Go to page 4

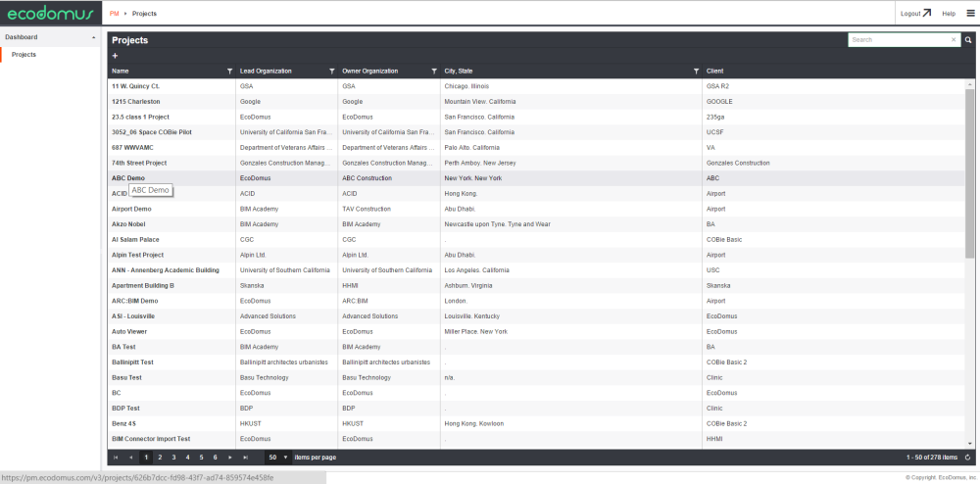point(187,458)
